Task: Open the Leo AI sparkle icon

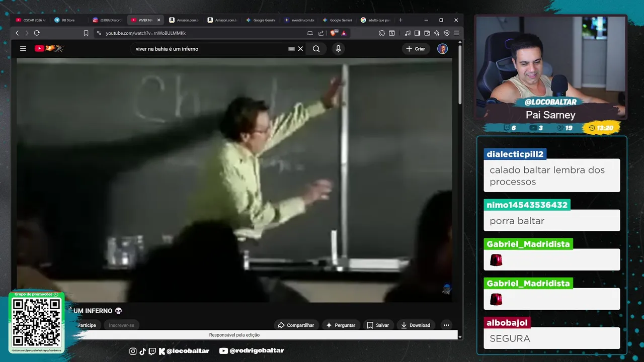Action: point(437,33)
